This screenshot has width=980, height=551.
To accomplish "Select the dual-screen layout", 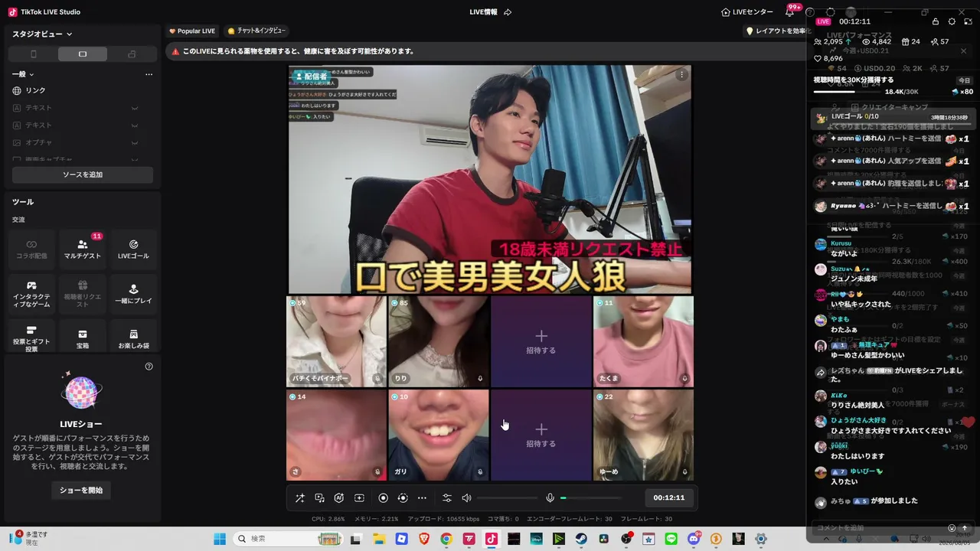I will [x=132, y=54].
